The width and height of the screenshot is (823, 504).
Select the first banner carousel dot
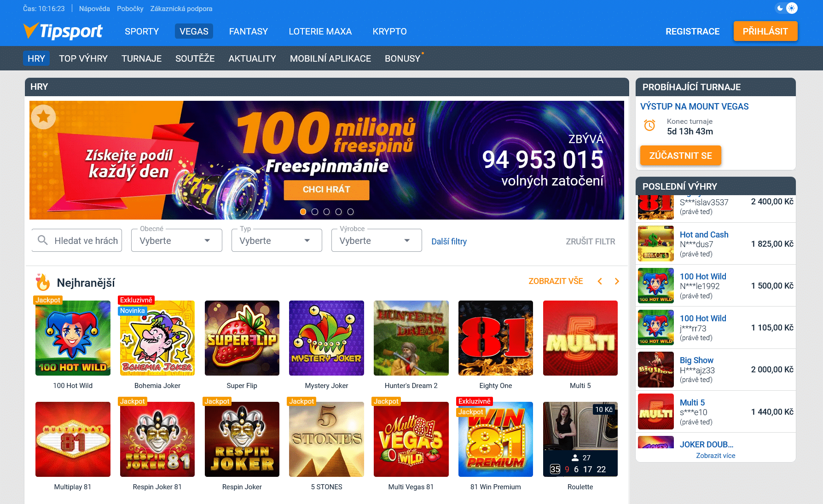point(303,212)
